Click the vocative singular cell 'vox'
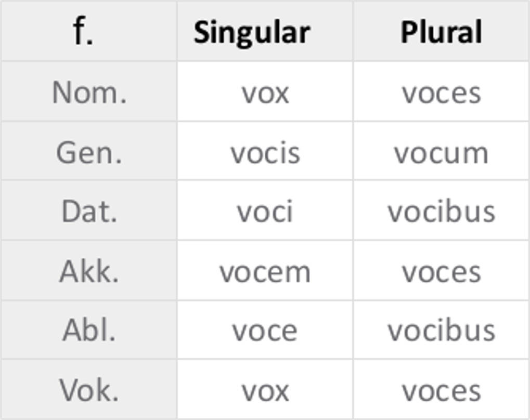 pos(265,390)
